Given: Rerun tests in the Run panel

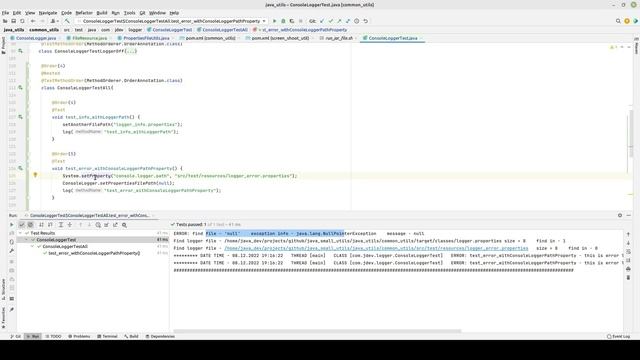Looking at the screenshot, I should (x=11, y=224).
